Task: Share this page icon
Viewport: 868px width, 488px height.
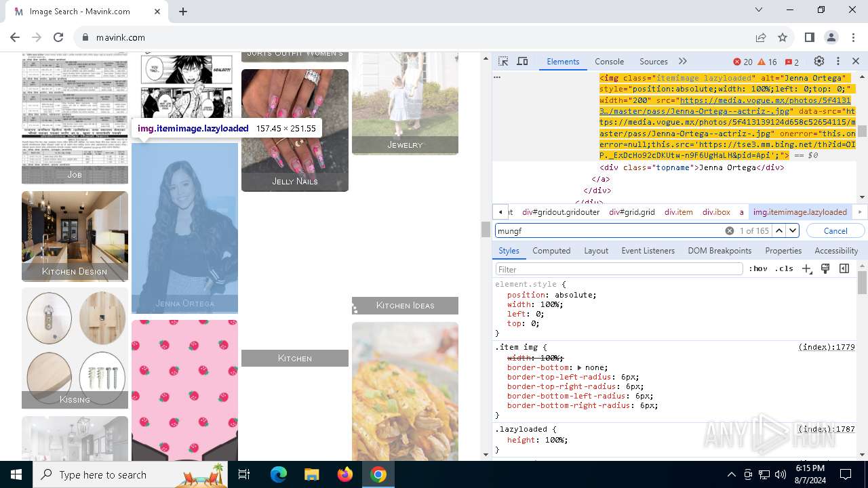Action: (x=761, y=37)
